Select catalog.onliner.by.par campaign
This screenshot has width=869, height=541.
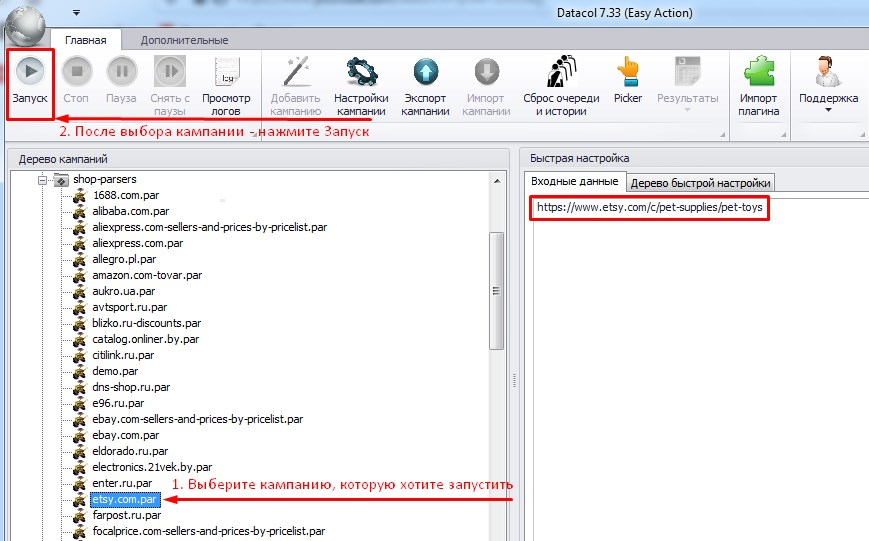pyautogui.click(x=145, y=339)
